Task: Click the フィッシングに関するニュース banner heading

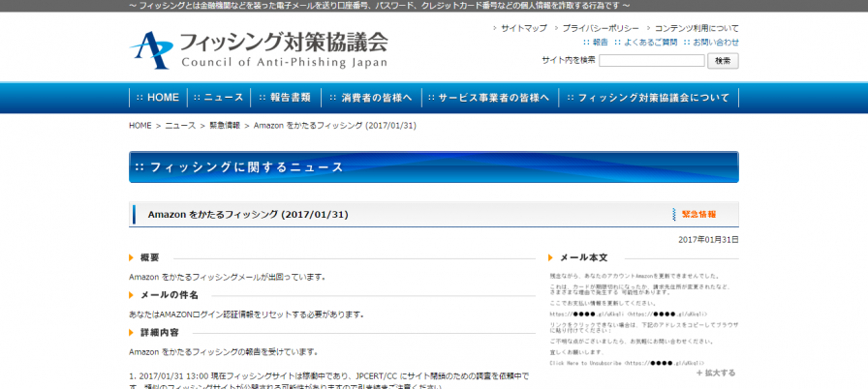Action: (x=246, y=167)
